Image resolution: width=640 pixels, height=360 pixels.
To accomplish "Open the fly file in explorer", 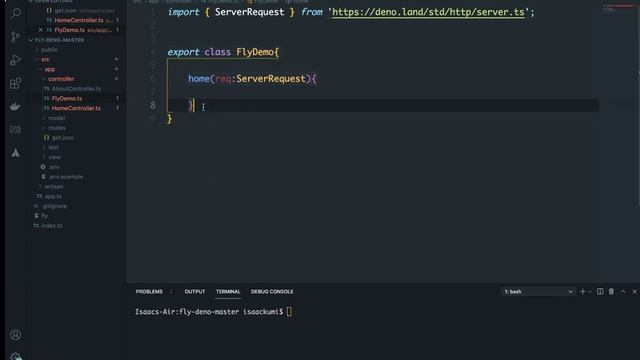I will pyautogui.click(x=44, y=216).
